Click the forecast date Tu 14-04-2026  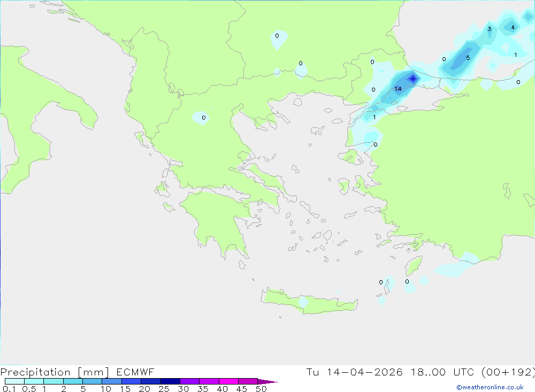pyautogui.click(x=354, y=372)
